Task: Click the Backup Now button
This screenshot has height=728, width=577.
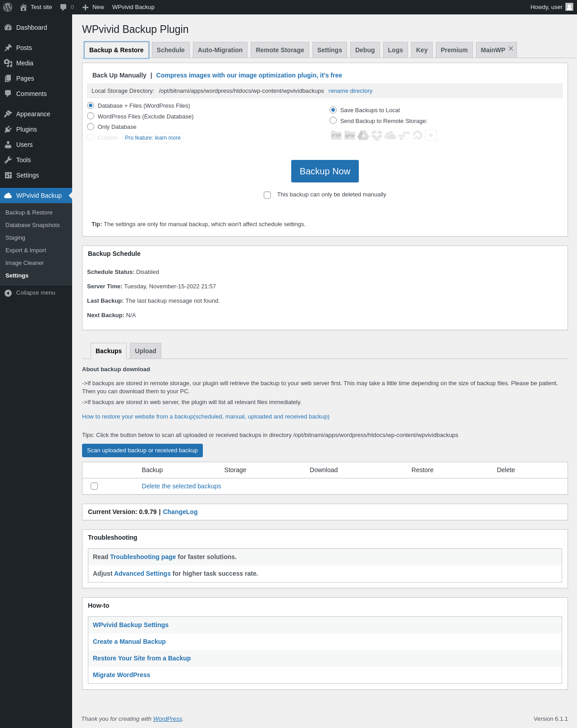Action: coord(325,171)
